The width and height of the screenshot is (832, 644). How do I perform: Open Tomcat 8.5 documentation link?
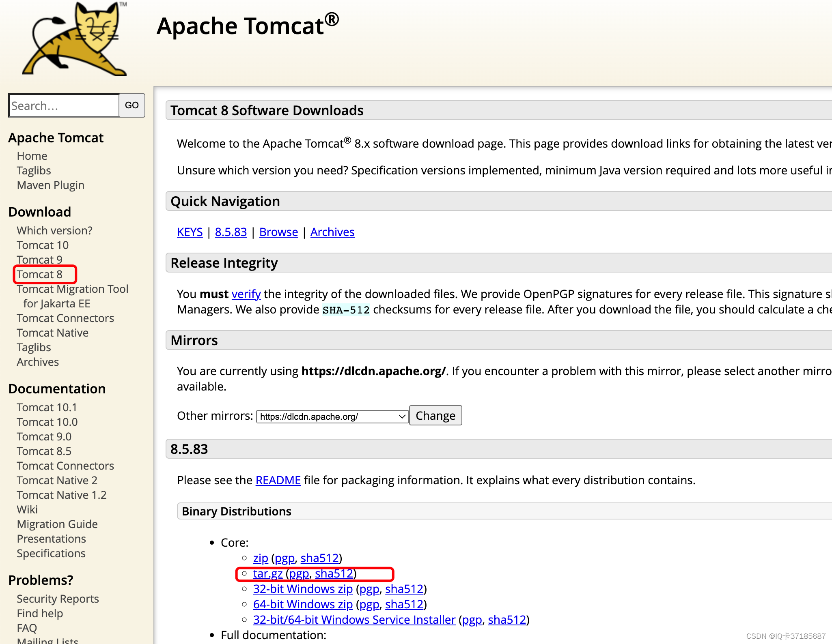[44, 451]
